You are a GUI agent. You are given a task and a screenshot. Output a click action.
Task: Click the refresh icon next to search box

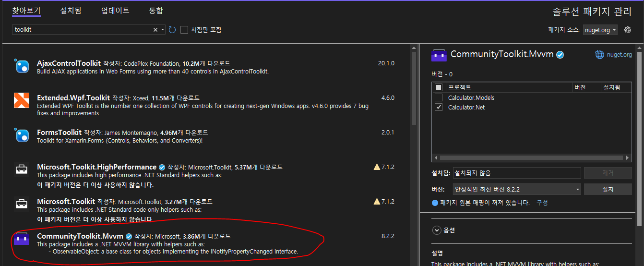pos(172,30)
